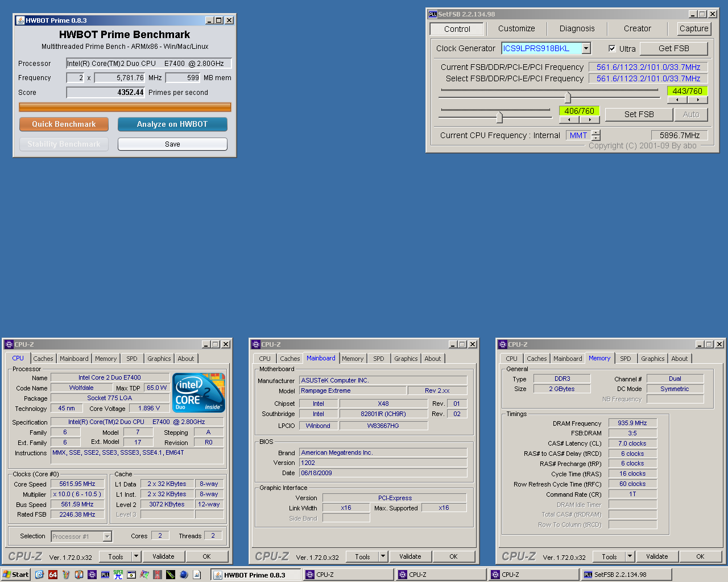
Task: Click the Mainboard CPU-Z window title icon
Action: [256, 344]
